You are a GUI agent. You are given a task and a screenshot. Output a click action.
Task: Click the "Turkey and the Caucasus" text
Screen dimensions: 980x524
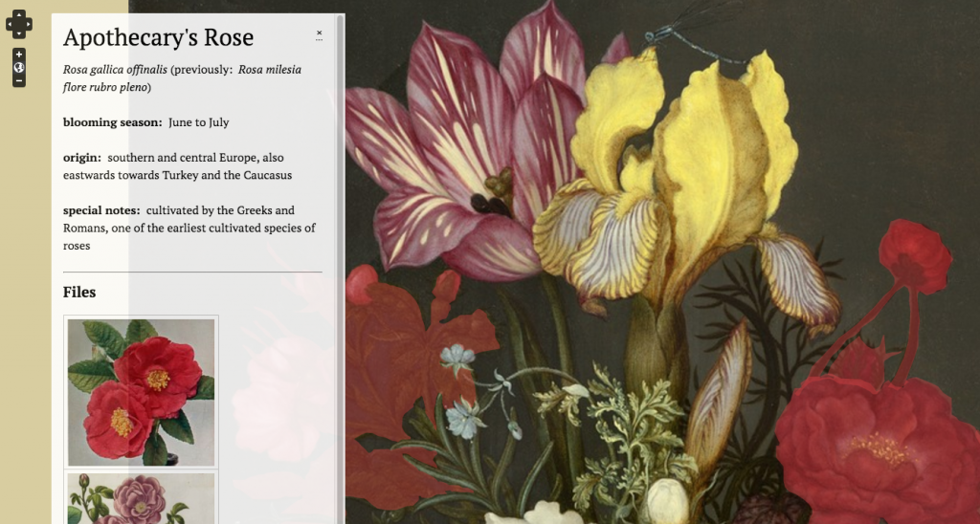coord(227,175)
